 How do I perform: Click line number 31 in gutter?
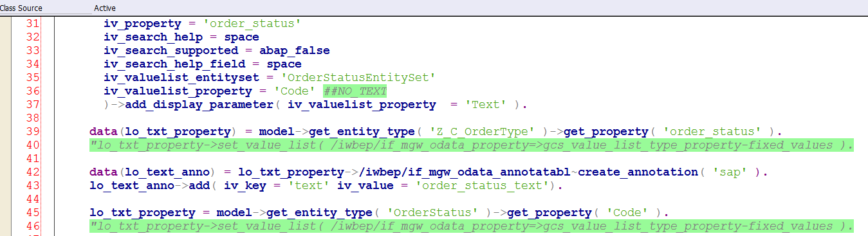[33, 24]
